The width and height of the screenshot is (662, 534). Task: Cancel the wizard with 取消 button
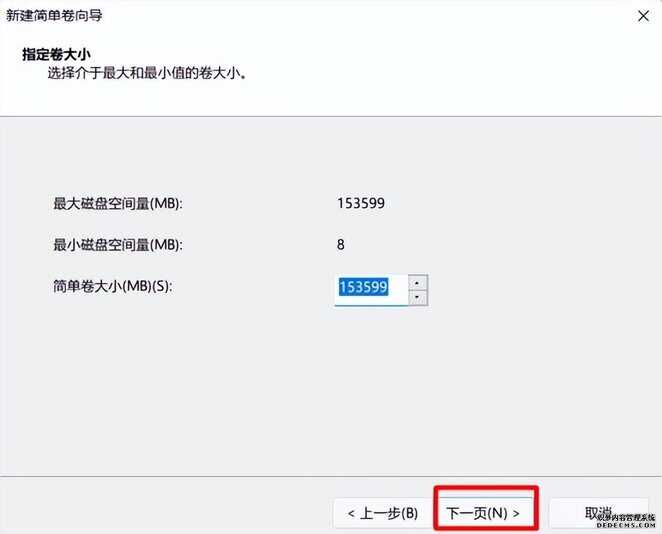[599, 513]
